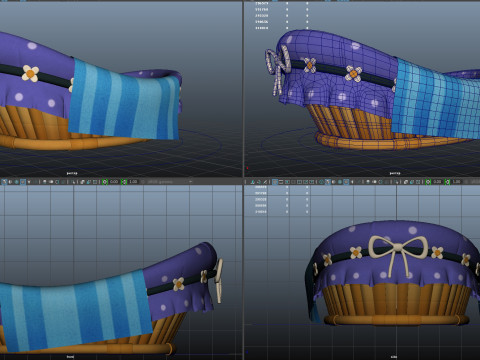Toggle Safe Action in side view toolbar
Screen dimensions: 480x360
(306, 182)
